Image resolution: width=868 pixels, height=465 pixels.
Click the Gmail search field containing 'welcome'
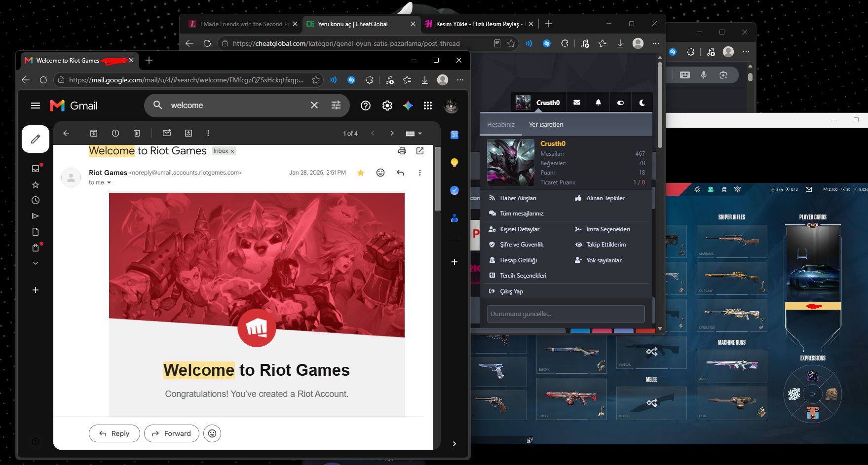[237, 105]
